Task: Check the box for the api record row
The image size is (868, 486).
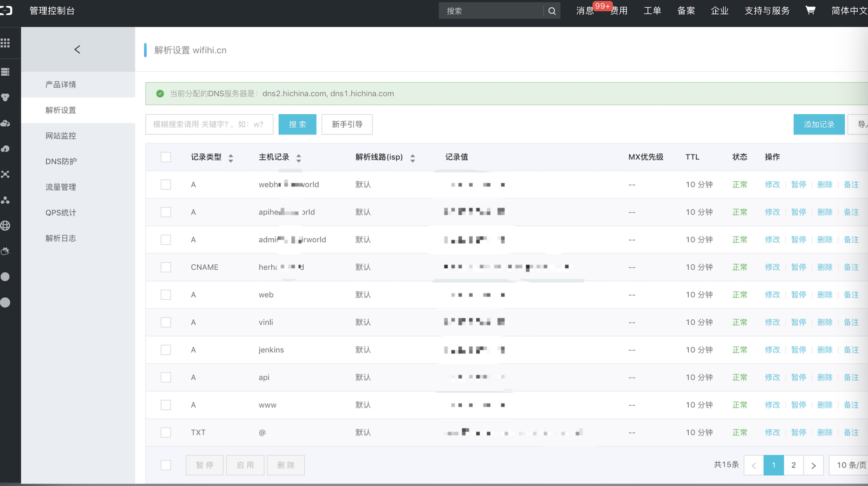Action: coord(166,377)
